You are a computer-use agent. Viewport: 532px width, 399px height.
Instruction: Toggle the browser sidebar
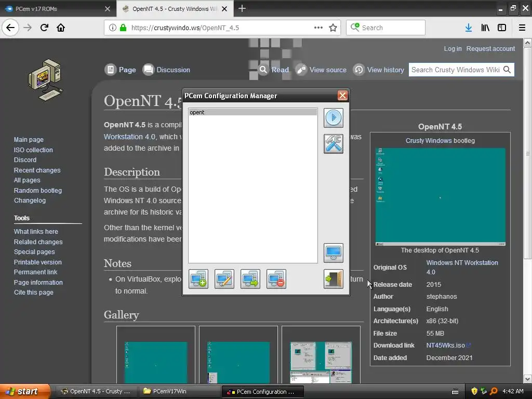point(502,28)
